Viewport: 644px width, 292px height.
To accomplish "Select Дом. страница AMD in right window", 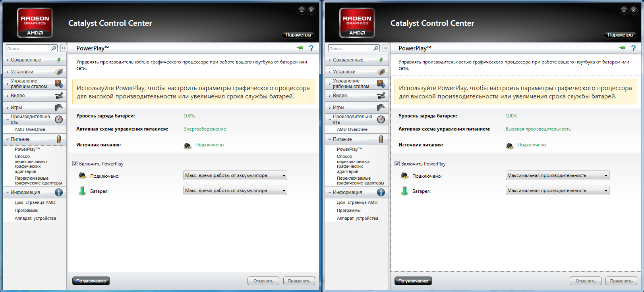I will point(357,202).
